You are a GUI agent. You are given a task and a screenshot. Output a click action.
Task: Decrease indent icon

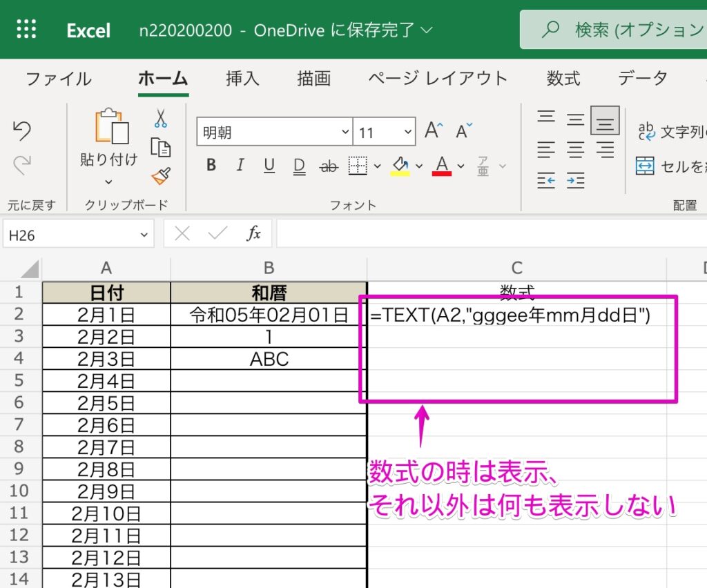click(546, 180)
